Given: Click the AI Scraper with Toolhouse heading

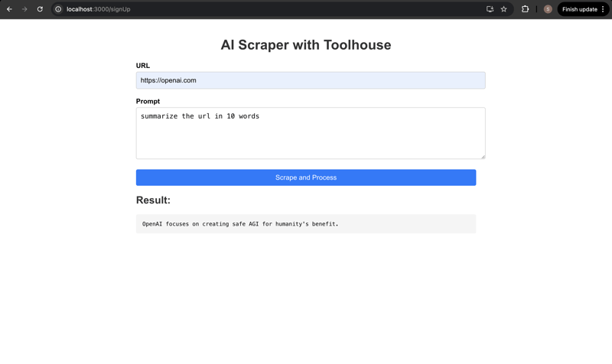Looking at the screenshot, I should (x=306, y=45).
